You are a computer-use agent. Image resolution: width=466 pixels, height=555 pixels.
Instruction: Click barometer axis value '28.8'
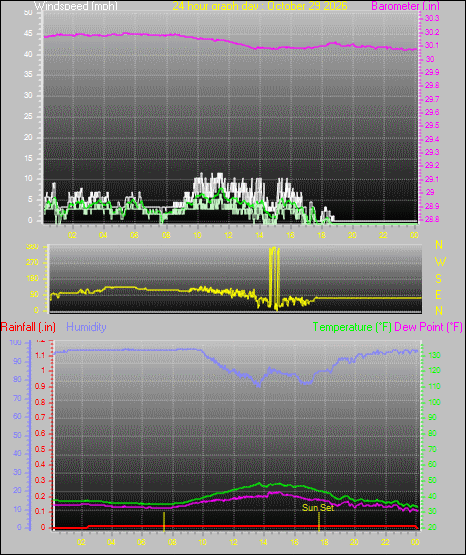pyautogui.click(x=432, y=219)
